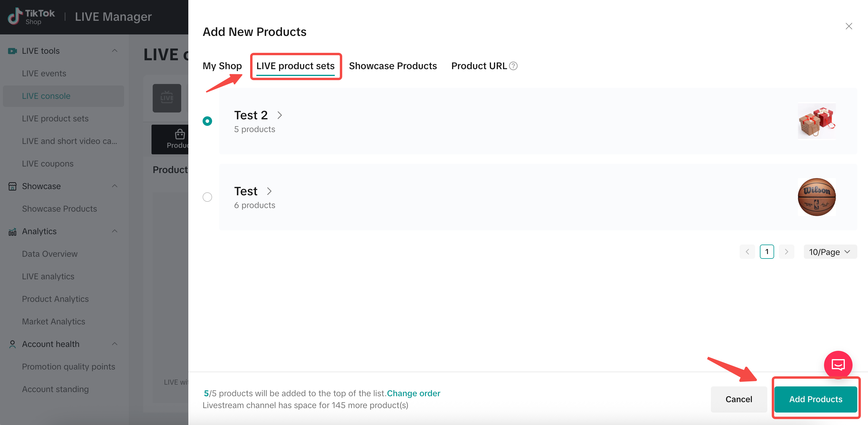Screen dimensions: 868x425
Task: Open LIVE and short video sidebar item
Action: pos(70,141)
